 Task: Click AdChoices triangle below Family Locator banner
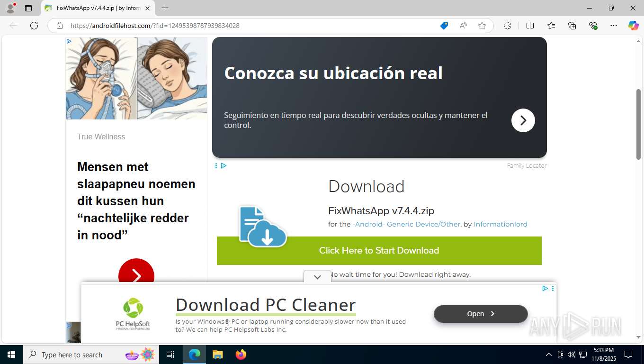(x=224, y=165)
